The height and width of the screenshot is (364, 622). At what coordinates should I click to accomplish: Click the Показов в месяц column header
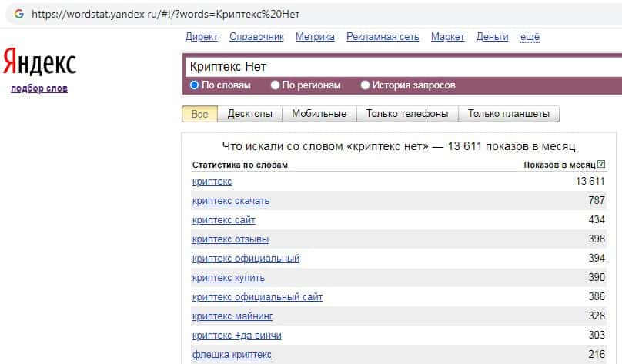pyautogui.click(x=560, y=165)
